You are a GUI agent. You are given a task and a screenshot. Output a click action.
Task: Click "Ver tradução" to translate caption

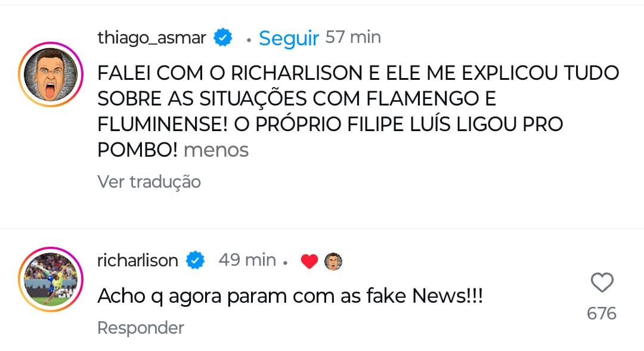pyautogui.click(x=149, y=182)
